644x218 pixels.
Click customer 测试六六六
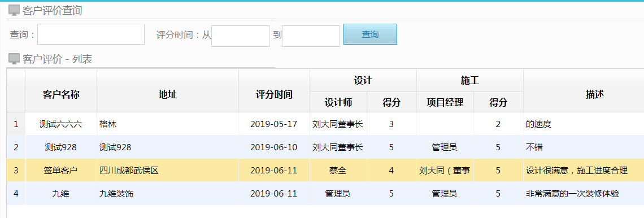pyautogui.click(x=61, y=124)
